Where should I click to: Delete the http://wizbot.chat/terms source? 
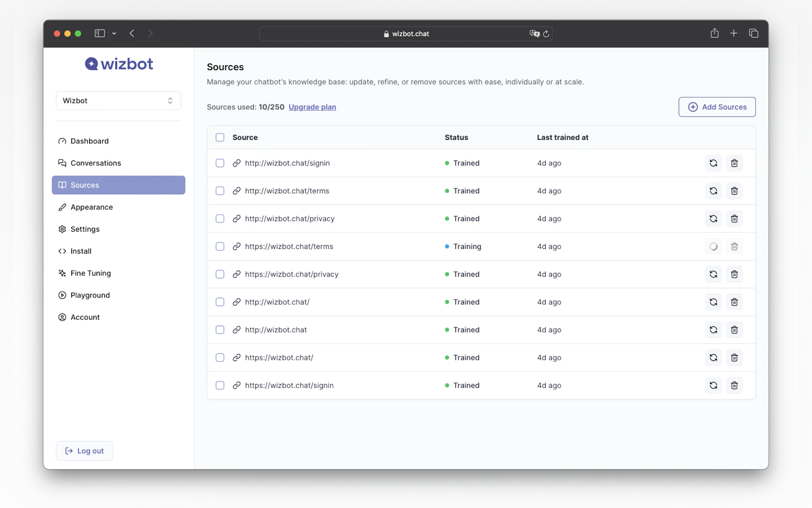point(734,191)
